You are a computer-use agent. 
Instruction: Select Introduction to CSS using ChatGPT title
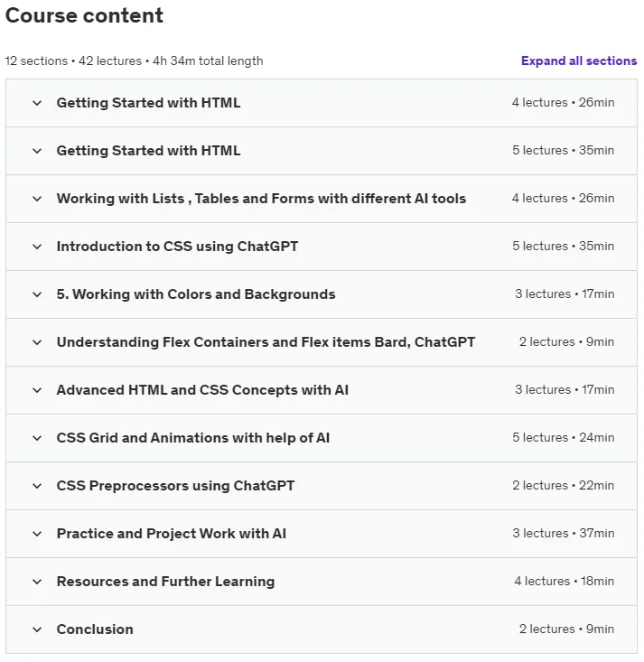coord(177,247)
